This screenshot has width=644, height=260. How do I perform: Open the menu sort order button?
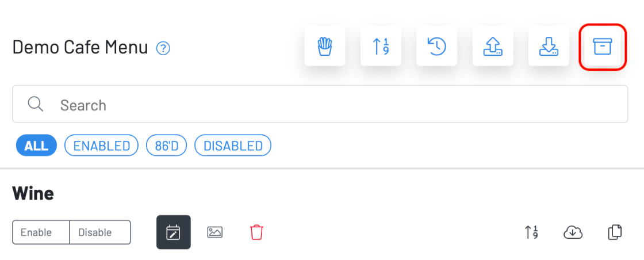point(381,46)
